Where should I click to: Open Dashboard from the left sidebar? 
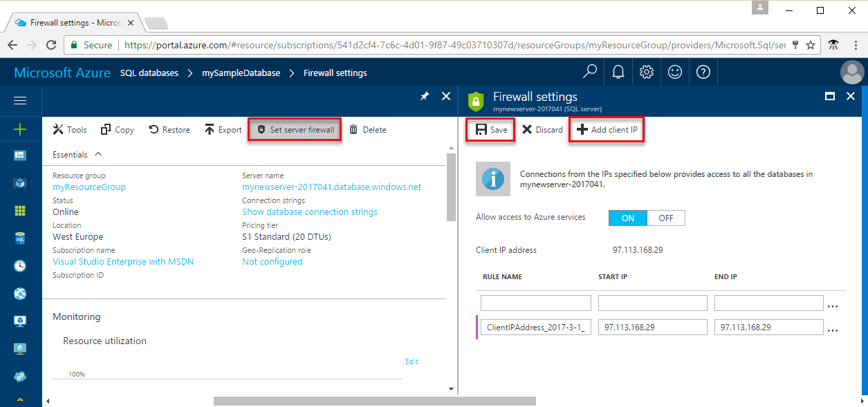(x=20, y=155)
